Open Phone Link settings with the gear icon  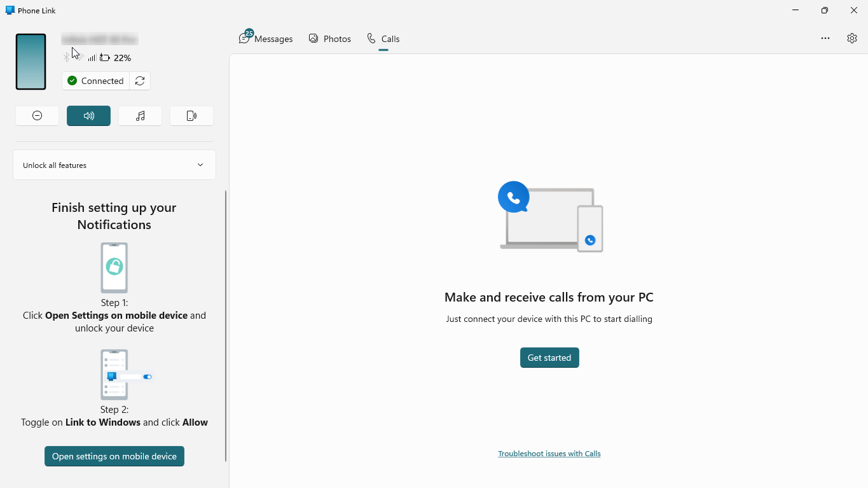(852, 38)
